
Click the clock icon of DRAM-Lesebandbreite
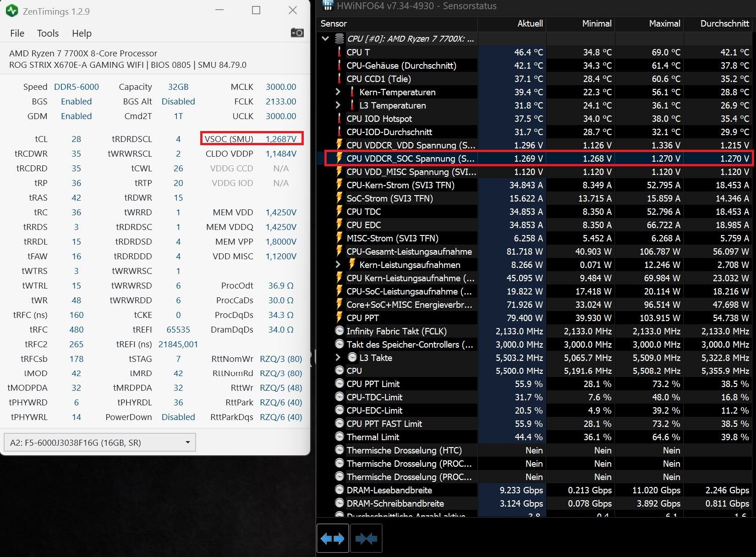tap(340, 490)
